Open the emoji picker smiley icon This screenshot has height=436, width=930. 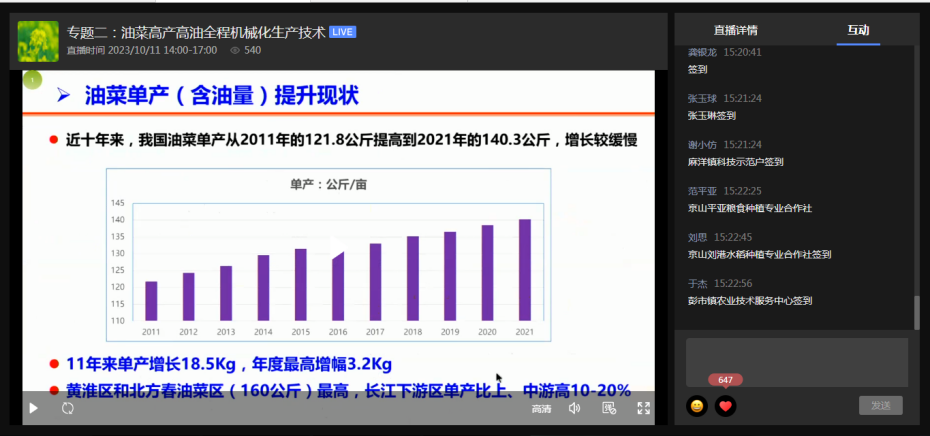(x=696, y=406)
